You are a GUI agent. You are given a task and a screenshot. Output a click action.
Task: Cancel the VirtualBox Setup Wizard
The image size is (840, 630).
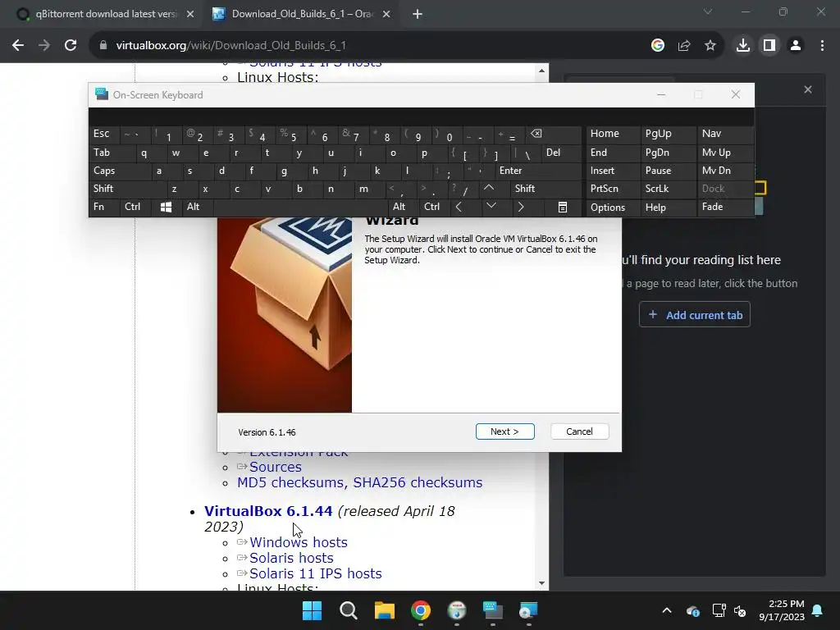pos(579,431)
